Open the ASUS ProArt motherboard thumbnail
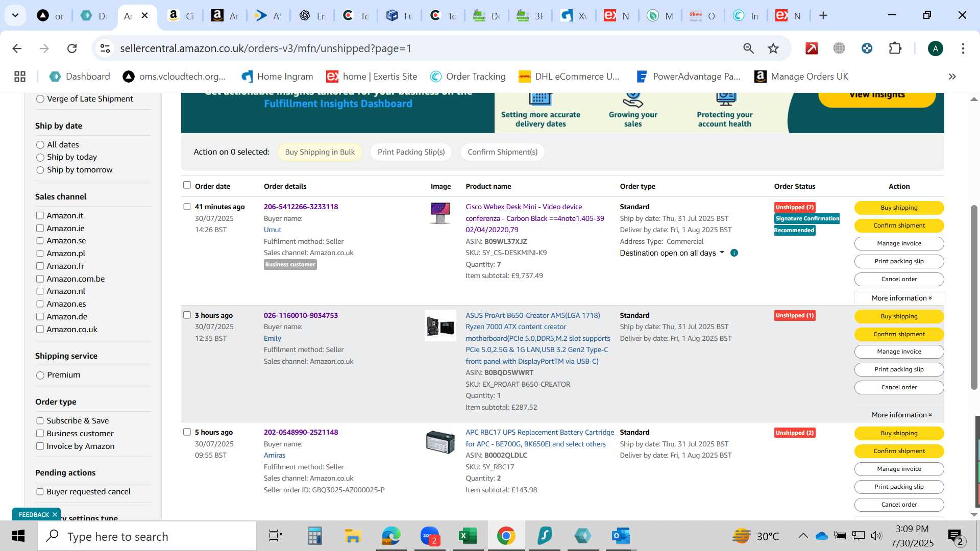The image size is (980, 551). [x=440, y=325]
